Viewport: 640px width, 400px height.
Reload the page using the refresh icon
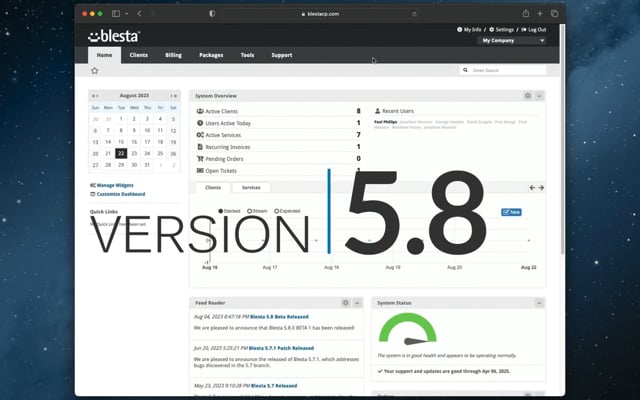[414, 14]
